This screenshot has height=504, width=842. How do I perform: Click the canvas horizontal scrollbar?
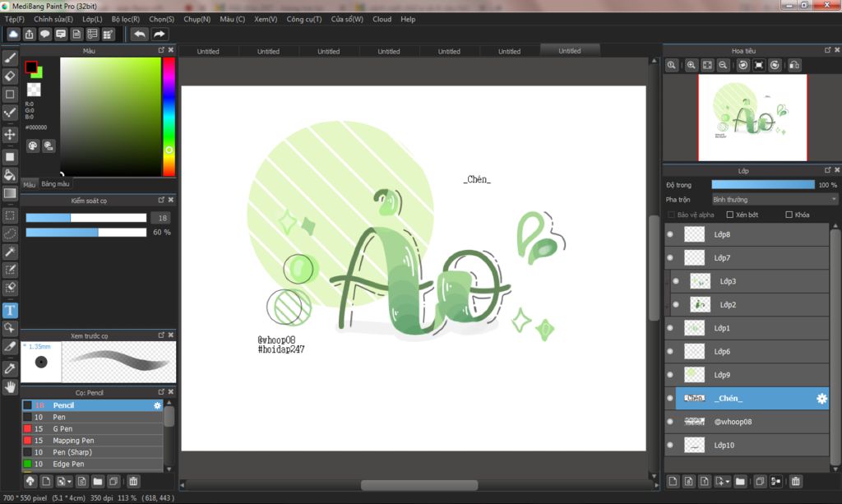click(419, 485)
